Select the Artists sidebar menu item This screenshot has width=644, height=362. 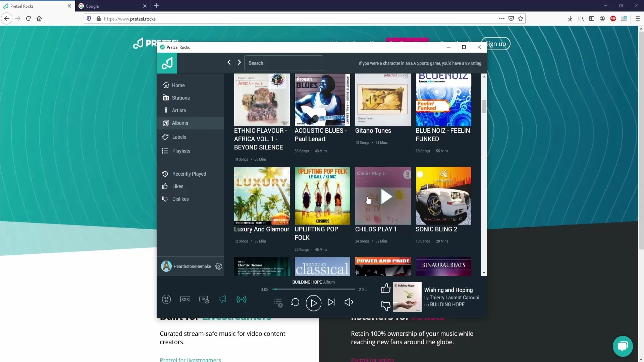179,110
